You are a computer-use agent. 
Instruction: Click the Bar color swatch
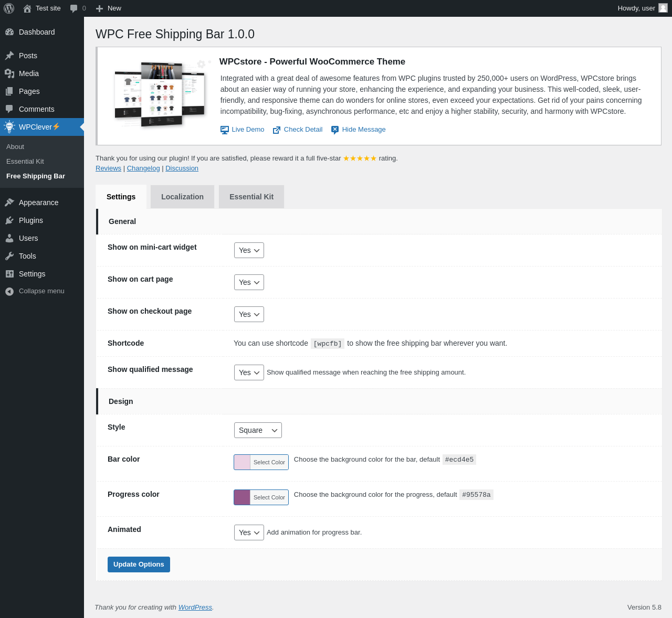click(x=242, y=462)
